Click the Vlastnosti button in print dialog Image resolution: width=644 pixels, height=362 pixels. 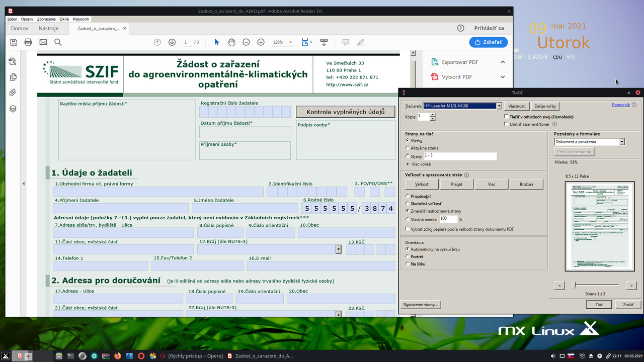(517, 106)
